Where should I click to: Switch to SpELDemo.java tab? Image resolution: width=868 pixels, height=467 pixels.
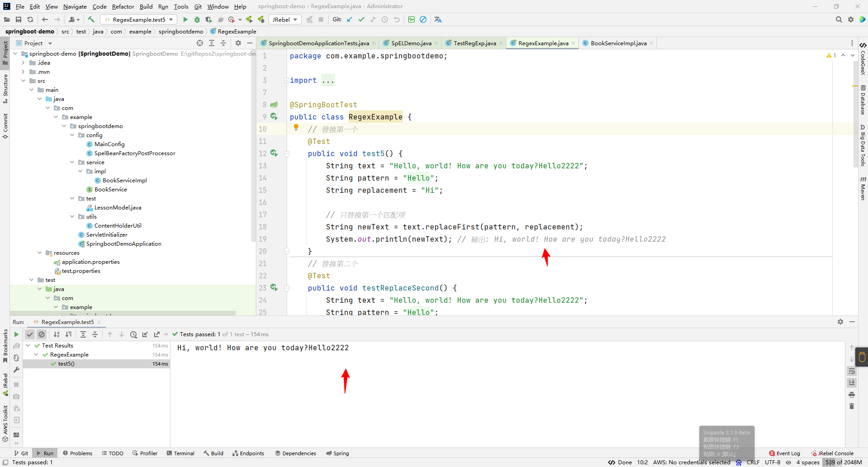(x=411, y=43)
